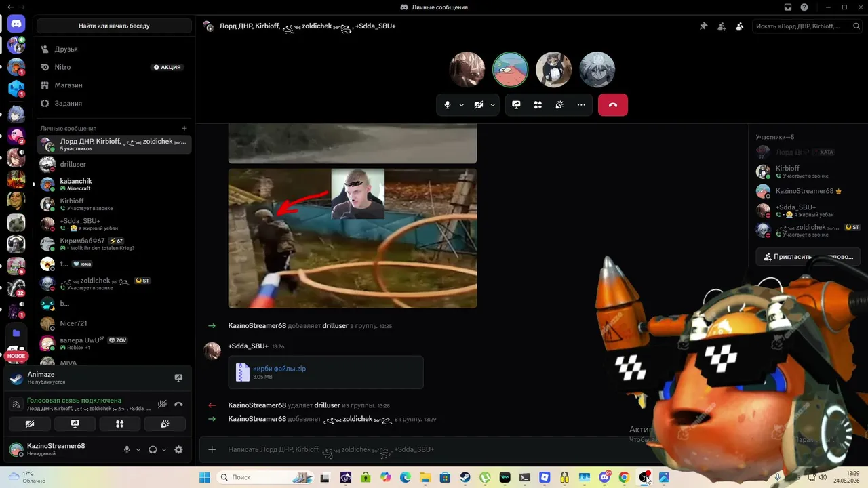The width and height of the screenshot is (868, 488).
Task: Expand input device options in user panel
Action: click(138, 449)
